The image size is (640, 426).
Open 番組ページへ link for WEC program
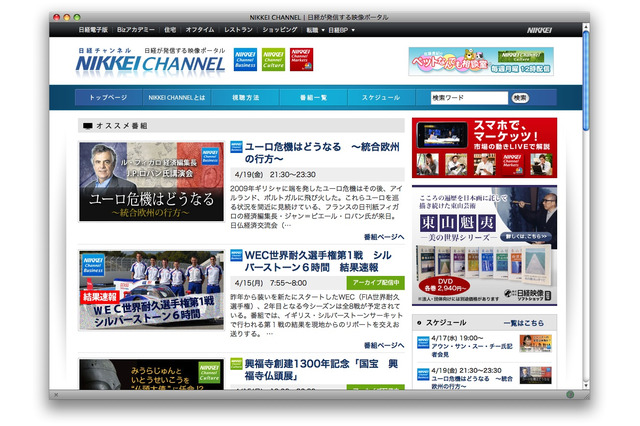coord(384,346)
